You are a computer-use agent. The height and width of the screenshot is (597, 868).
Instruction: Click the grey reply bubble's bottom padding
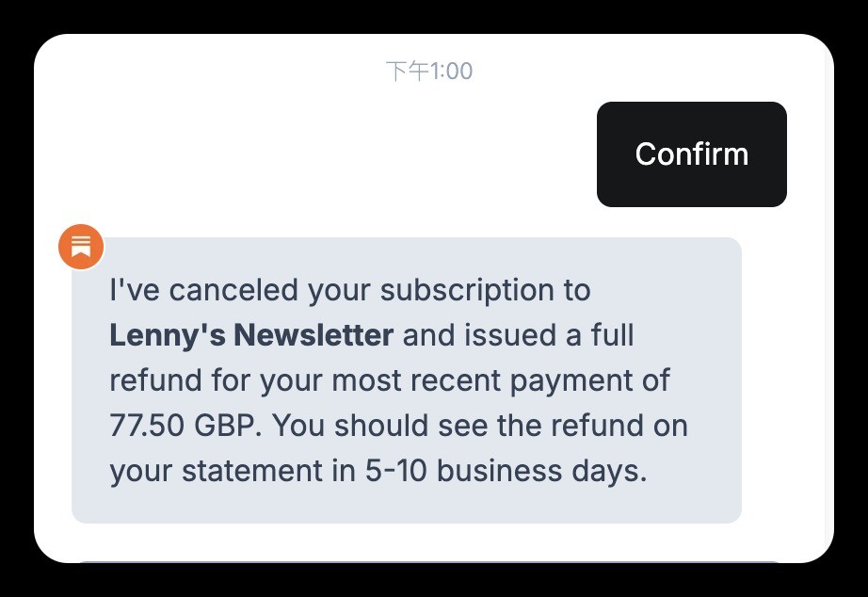coord(406,506)
